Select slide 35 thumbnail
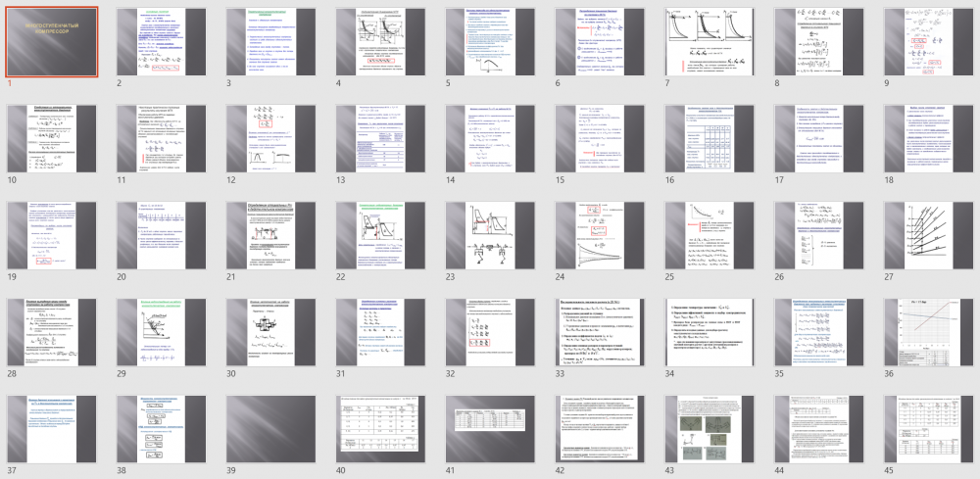 [x=818, y=332]
